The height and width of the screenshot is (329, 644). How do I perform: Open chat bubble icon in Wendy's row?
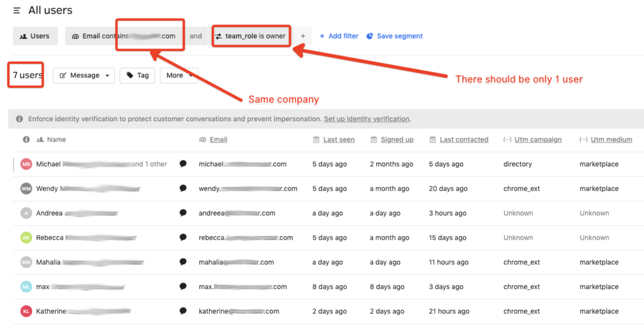(183, 188)
